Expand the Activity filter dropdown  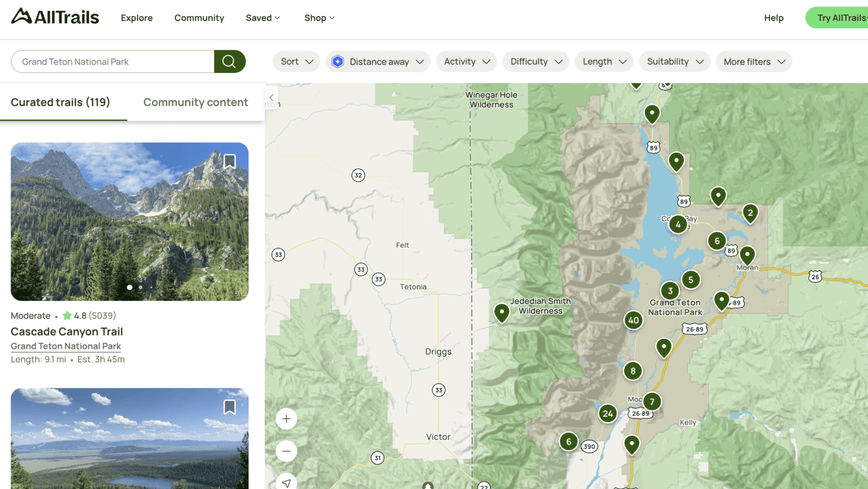[x=466, y=61]
